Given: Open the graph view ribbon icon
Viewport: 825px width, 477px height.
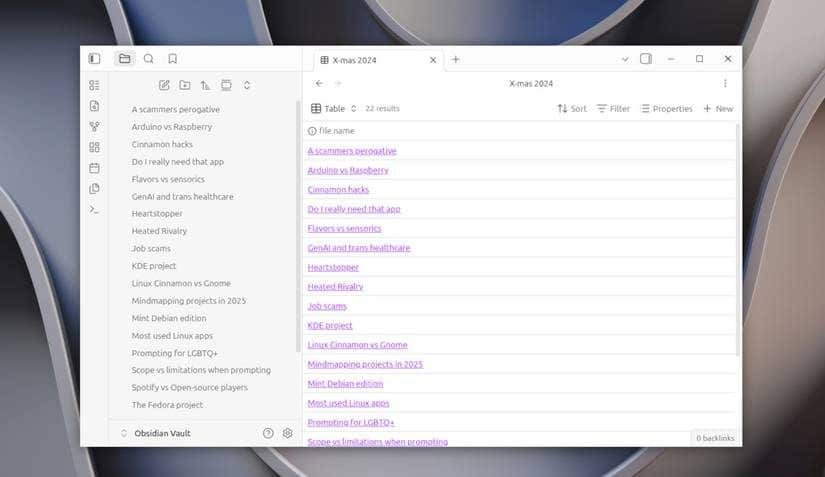Looking at the screenshot, I should point(94,126).
